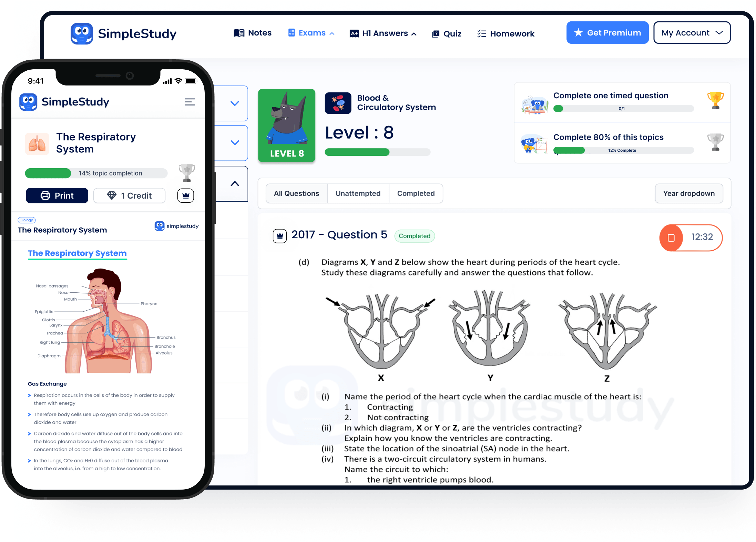
Task: Click the 80% topics mascot illustration
Action: 534,143
